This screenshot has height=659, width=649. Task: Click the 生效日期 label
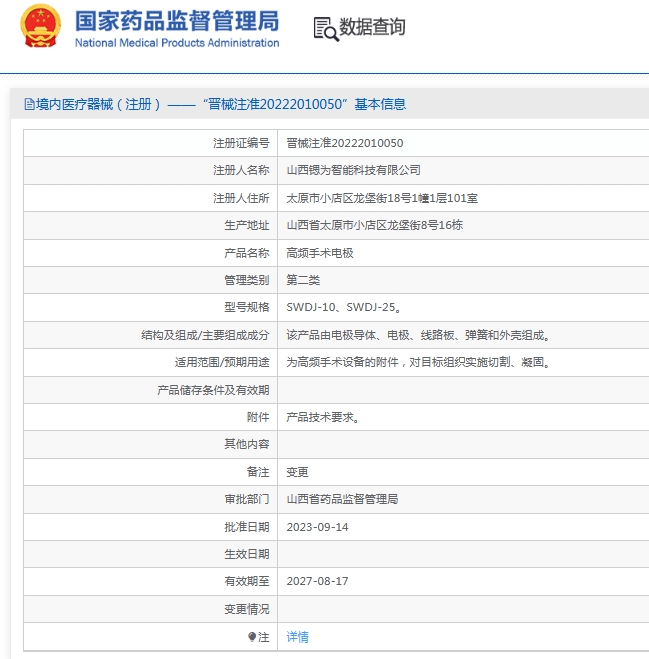click(x=247, y=554)
